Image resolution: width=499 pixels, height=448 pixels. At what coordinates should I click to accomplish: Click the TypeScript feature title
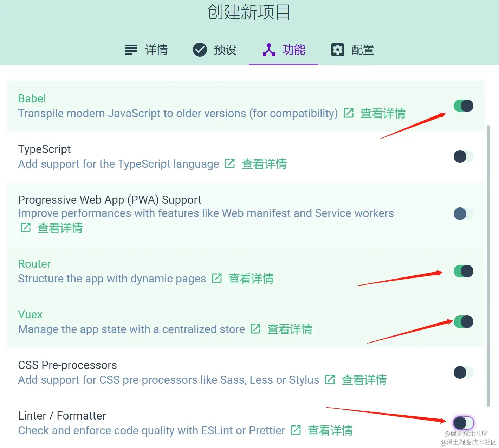click(44, 149)
